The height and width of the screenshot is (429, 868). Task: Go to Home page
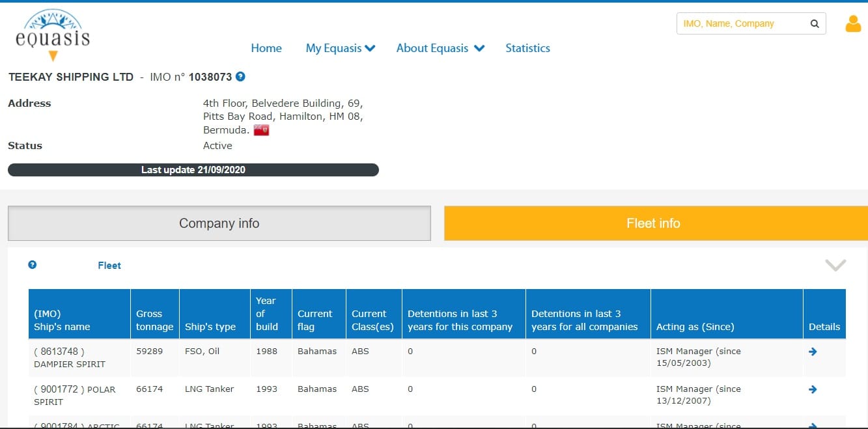pyautogui.click(x=266, y=48)
